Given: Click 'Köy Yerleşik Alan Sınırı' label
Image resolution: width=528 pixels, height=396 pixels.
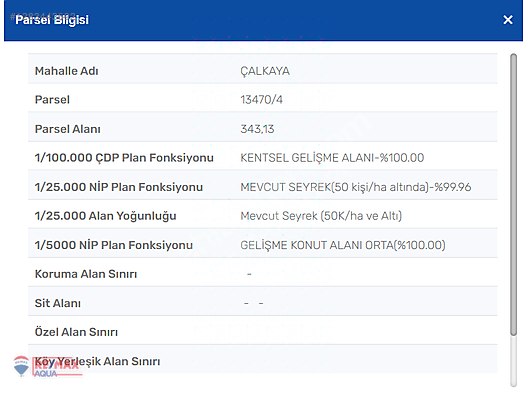Looking at the screenshot, I should pyautogui.click(x=98, y=361).
